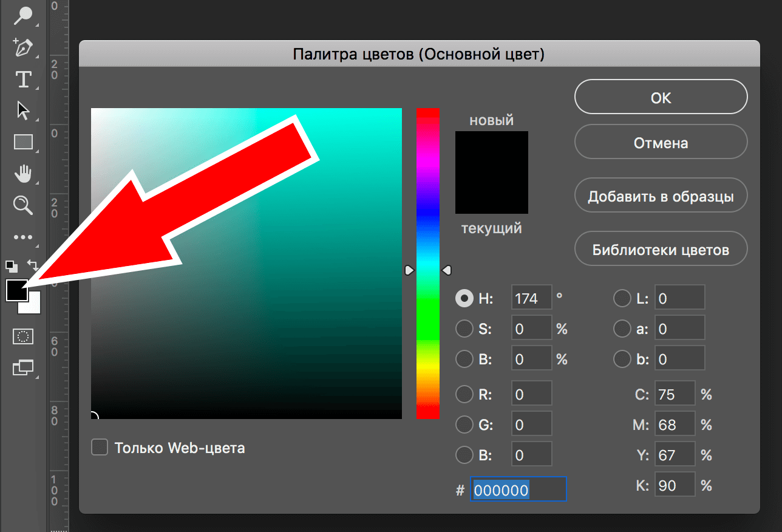Select the Type tool

pos(23,79)
